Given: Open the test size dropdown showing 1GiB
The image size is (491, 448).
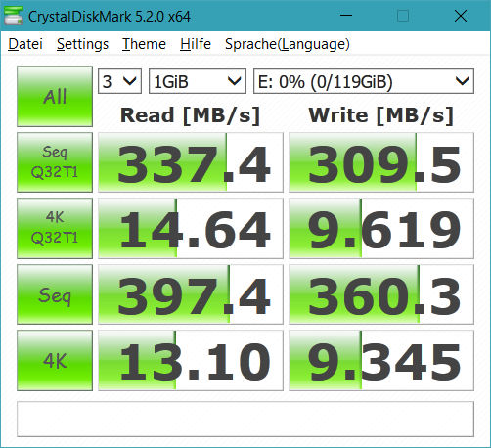Looking at the screenshot, I should pos(198,81).
